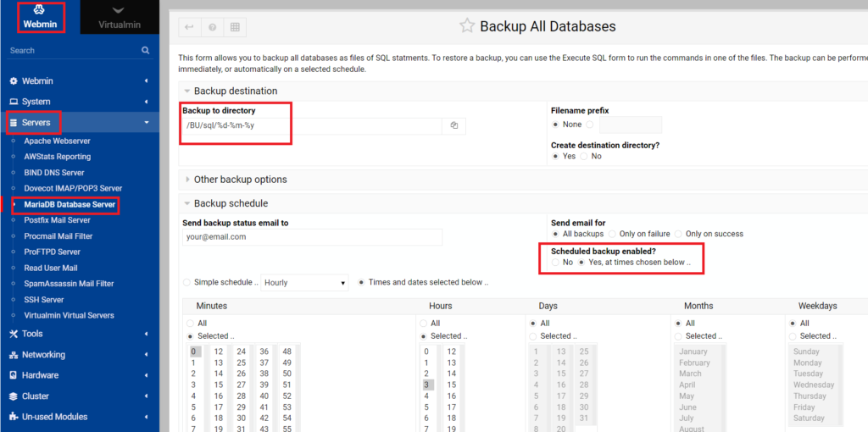Select All under Hours
Viewport: 868px width, 432px height.
tap(424, 323)
